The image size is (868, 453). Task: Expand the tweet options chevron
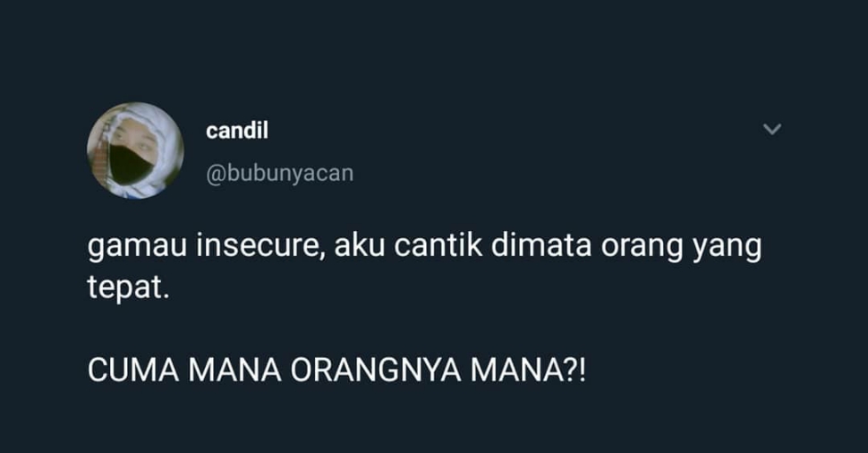click(x=771, y=129)
